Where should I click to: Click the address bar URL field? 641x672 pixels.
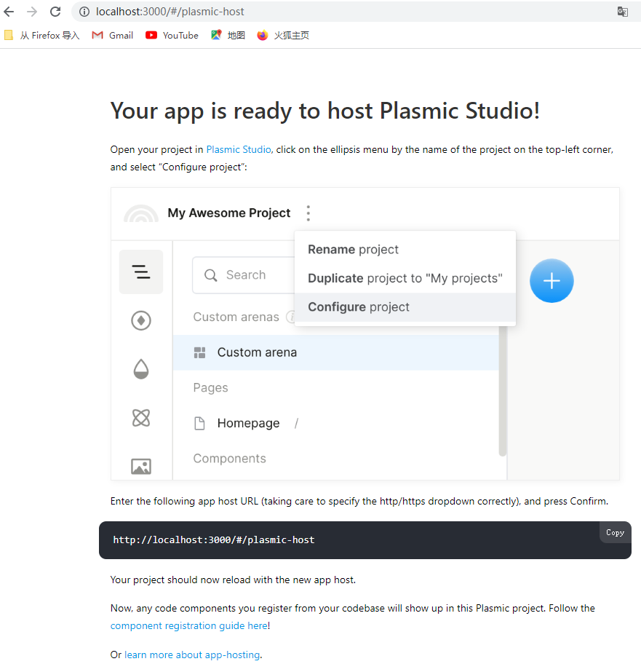click(x=291, y=12)
